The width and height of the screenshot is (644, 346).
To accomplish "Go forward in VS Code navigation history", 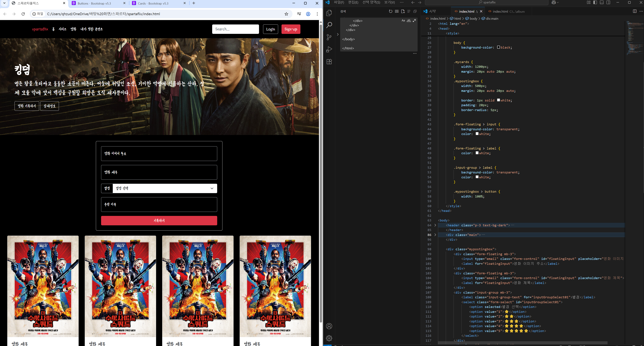I will (x=420, y=3).
